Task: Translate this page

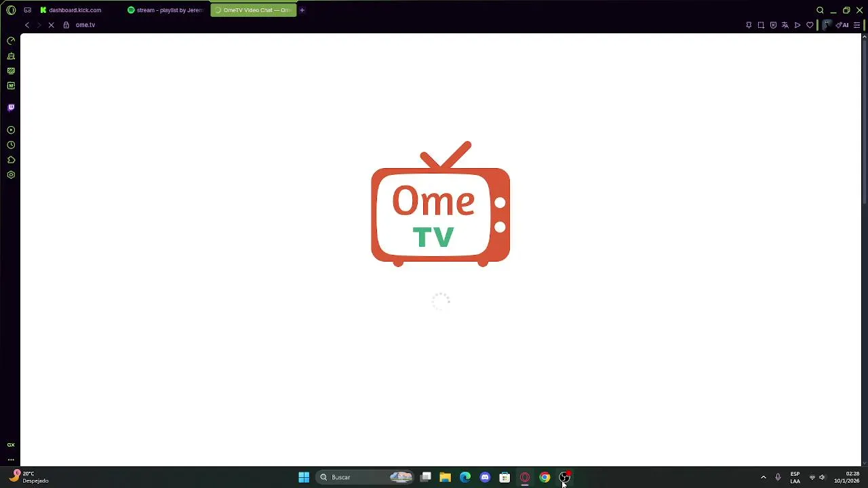Action: point(785,25)
